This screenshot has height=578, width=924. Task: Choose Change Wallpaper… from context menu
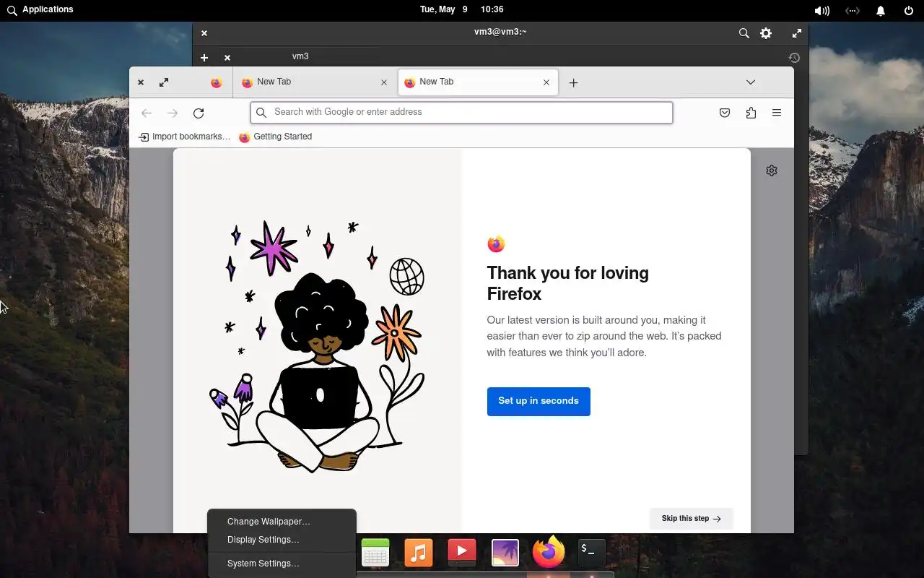pos(269,522)
